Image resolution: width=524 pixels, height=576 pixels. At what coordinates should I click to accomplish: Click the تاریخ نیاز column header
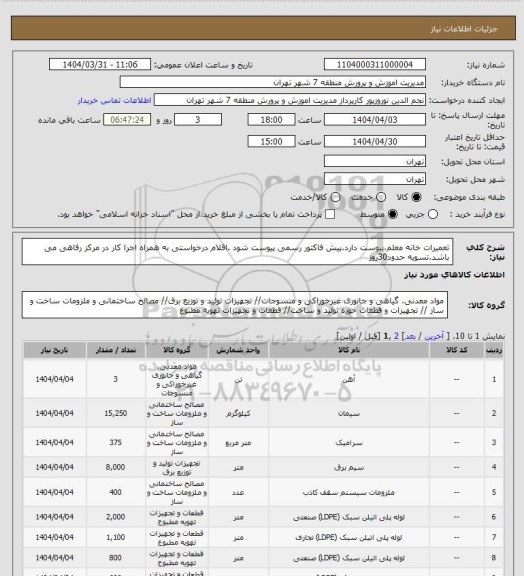[x=54, y=350]
